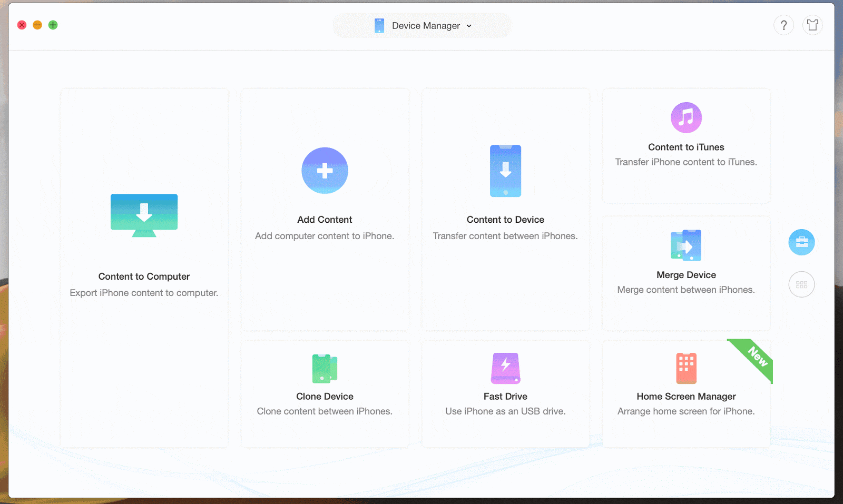Open the Merge Device title
Screen dimensions: 843x504
click(686, 275)
